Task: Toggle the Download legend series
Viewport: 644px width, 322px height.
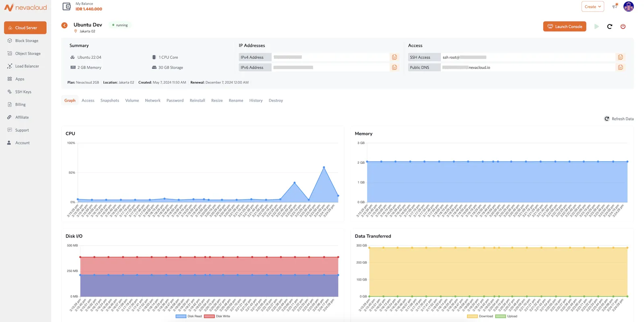Action: (480, 316)
